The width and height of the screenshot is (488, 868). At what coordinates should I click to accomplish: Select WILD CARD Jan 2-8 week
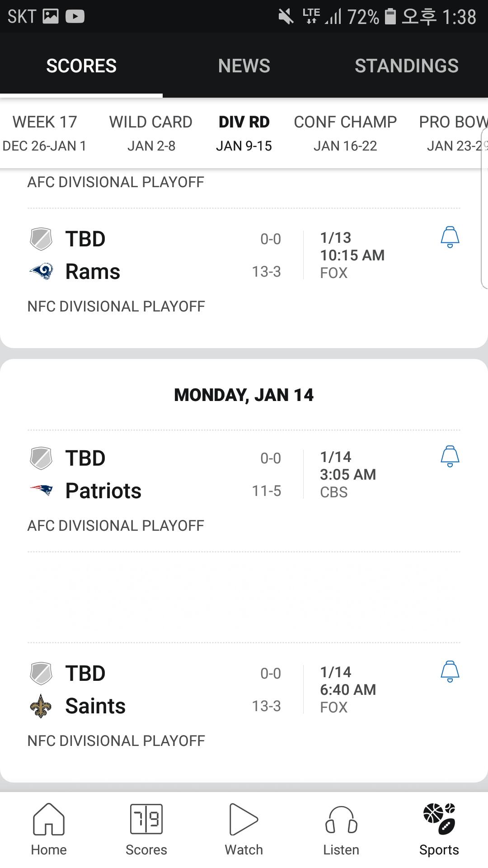pos(151,133)
